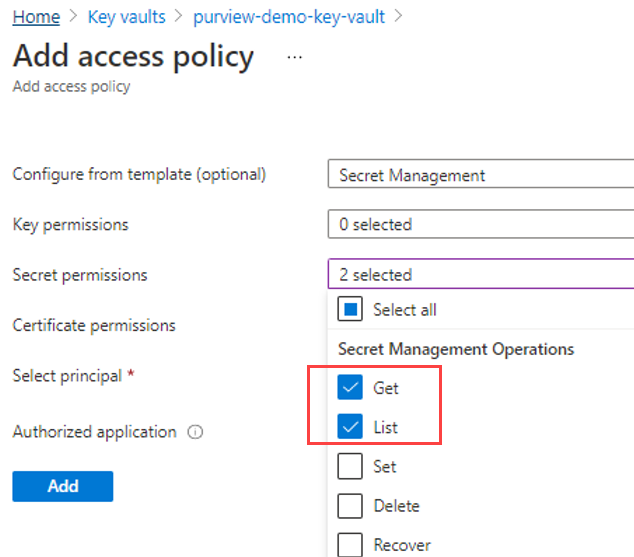Click the Secret permissions field label
This screenshot has width=634, height=557.
click(x=79, y=275)
